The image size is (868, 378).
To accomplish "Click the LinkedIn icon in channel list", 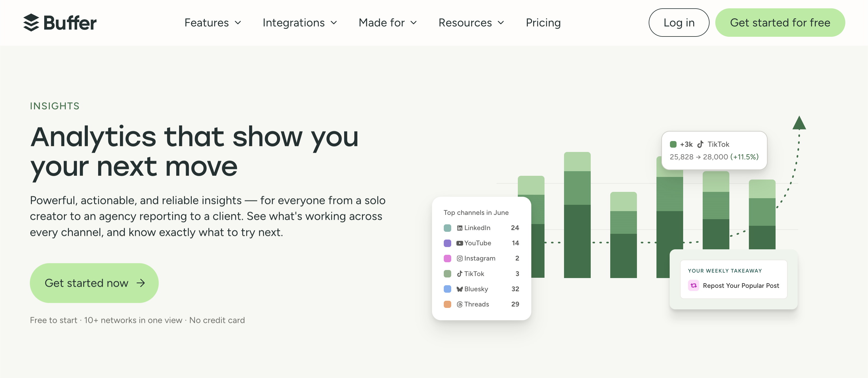I will (x=460, y=228).
